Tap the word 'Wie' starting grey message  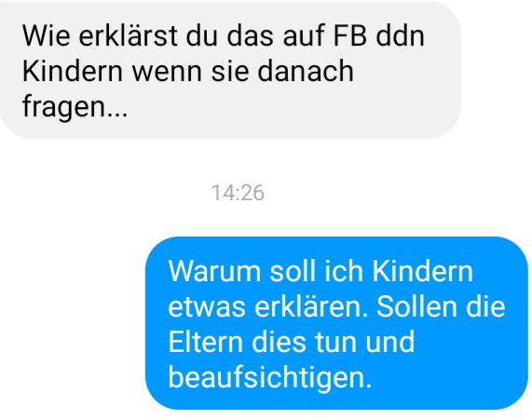[47, 35]
